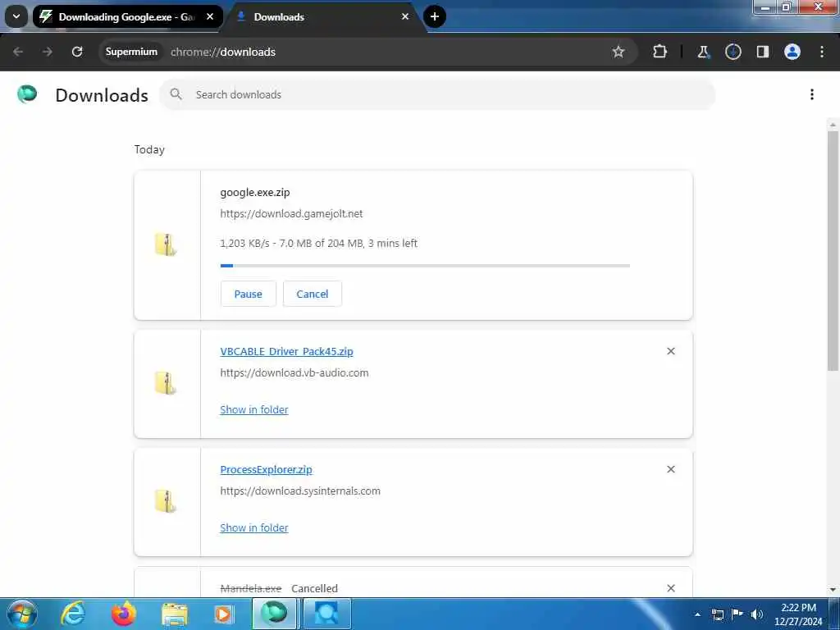Go forward to next page

(x=48, y=52)
